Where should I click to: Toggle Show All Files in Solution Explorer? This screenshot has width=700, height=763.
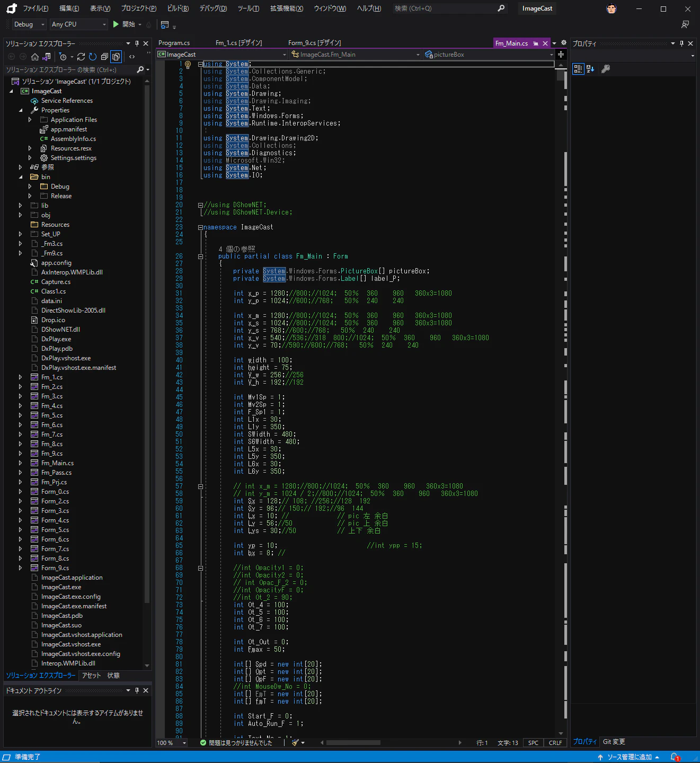[116, 57]
